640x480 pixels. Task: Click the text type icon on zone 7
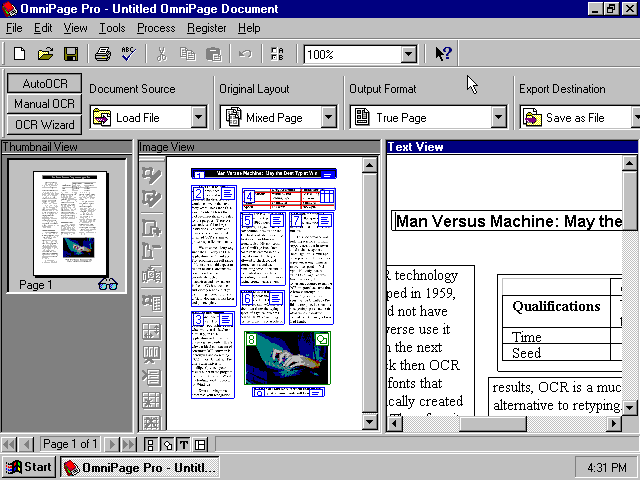[325, 221]
